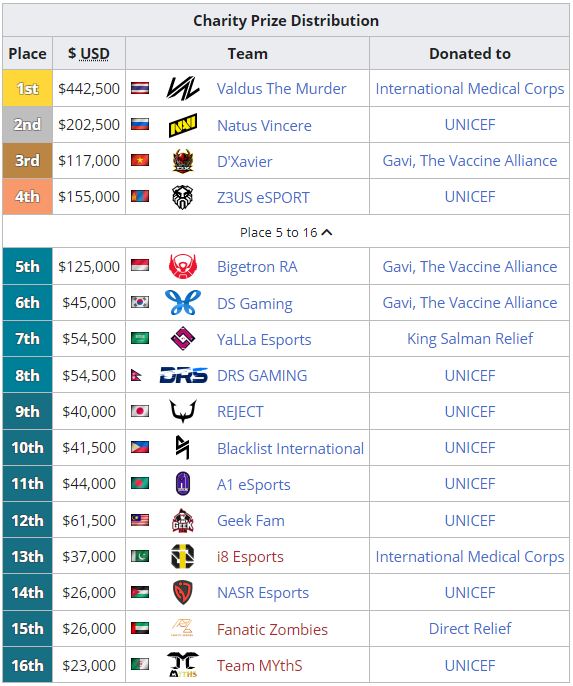The image size is (573, 686).
Task: Click the NASR Esports shield logo
Action: [x=183, y=592]
